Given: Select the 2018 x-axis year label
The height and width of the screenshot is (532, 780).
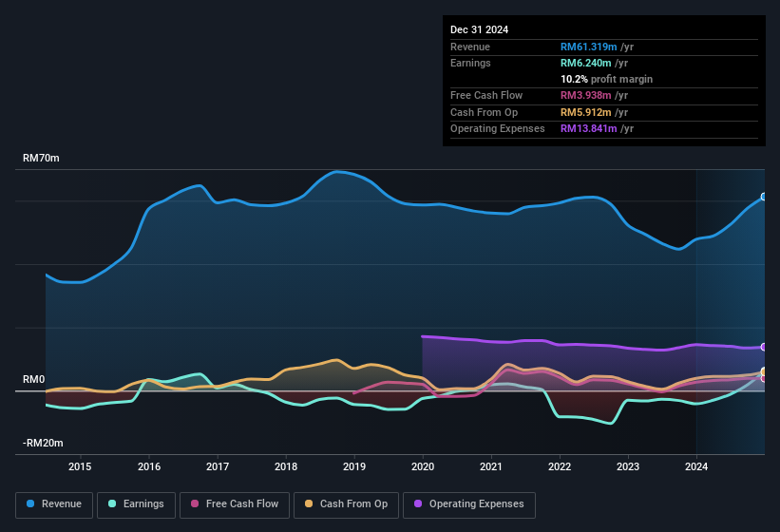Looking at the screenshot, I should [x=286, y=466].
